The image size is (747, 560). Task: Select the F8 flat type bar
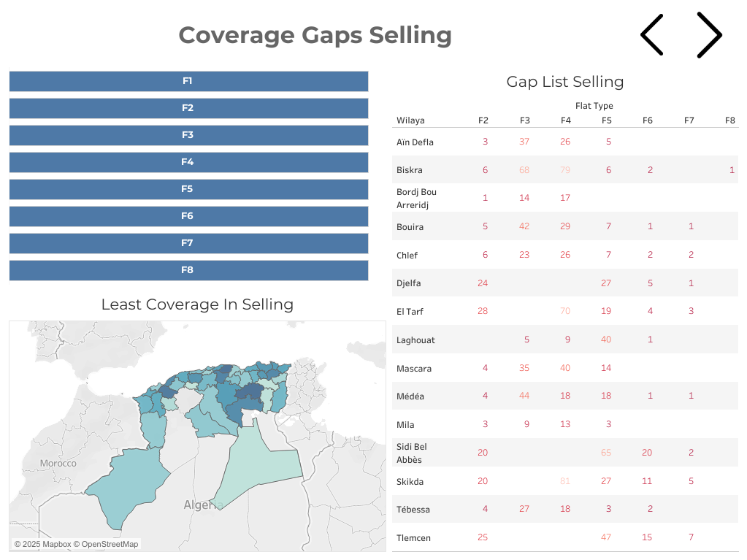tap(188, 270)
